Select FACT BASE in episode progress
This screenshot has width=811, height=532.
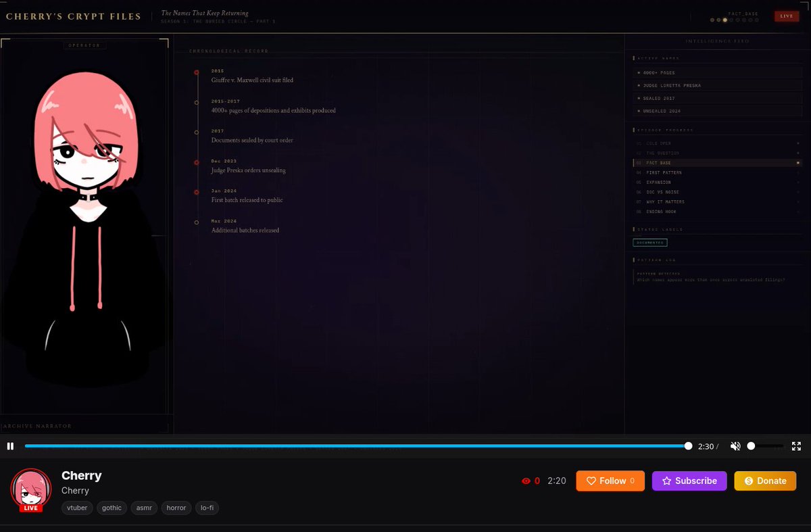(x=717, y=163)
